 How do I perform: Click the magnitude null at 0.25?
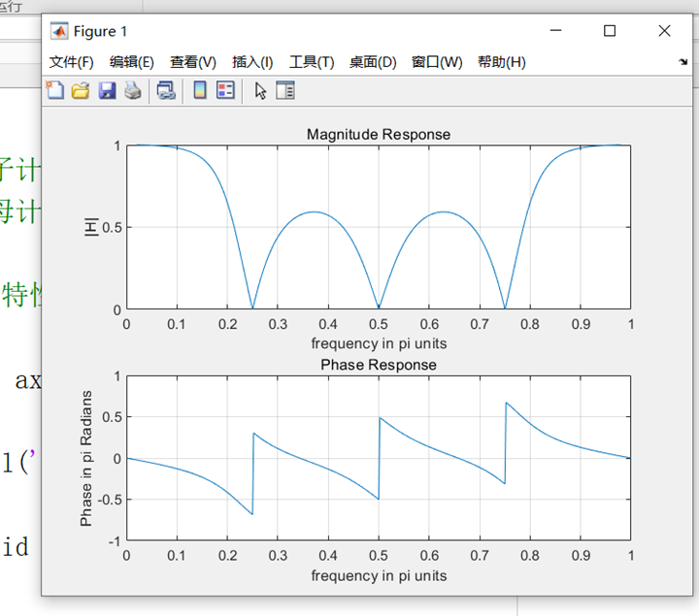click(252, 307)
